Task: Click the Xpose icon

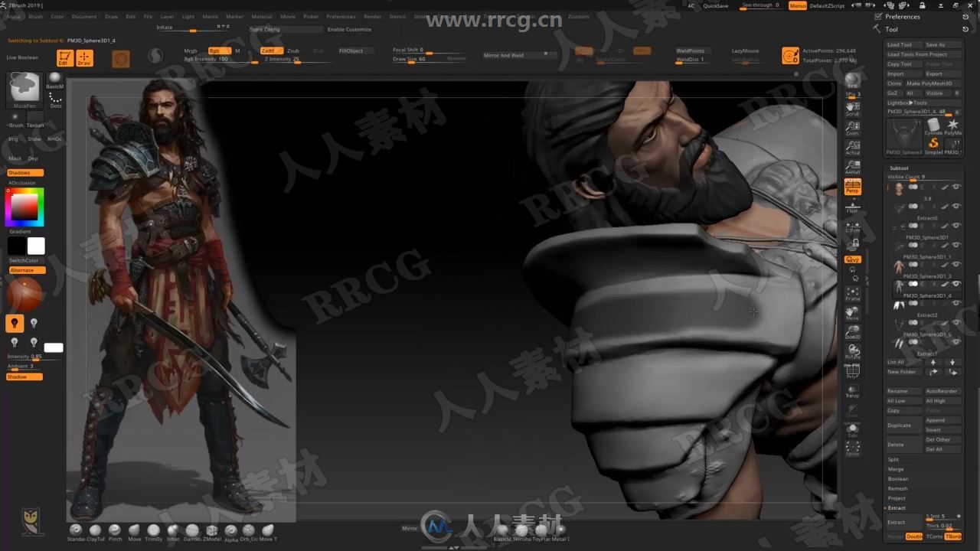Action: [x=852, y=449]
